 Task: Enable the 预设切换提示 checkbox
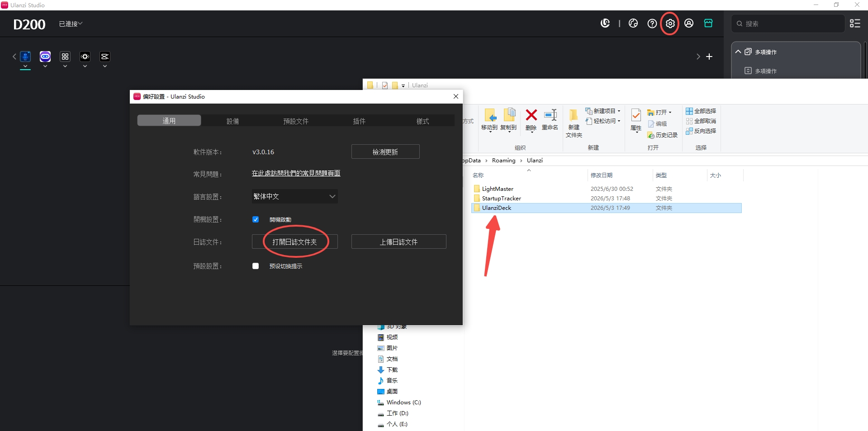[x=256, y=266]
